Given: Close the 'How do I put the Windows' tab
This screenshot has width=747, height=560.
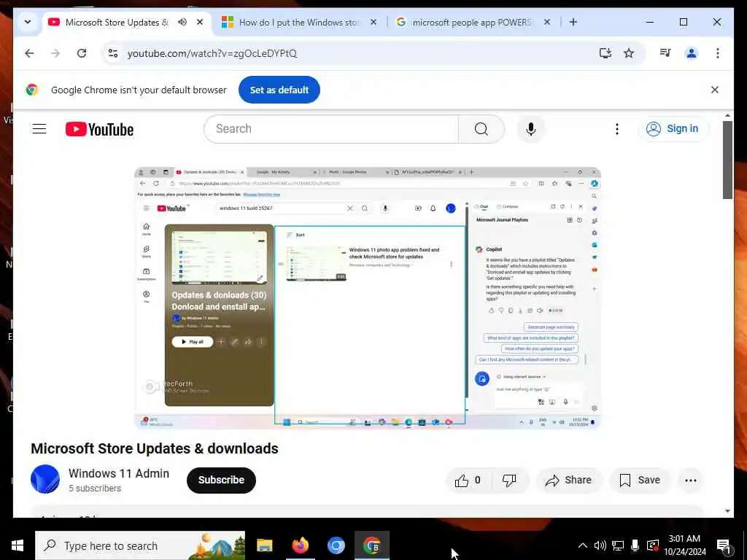Looking at the screenshot, I should pos(373,22).
